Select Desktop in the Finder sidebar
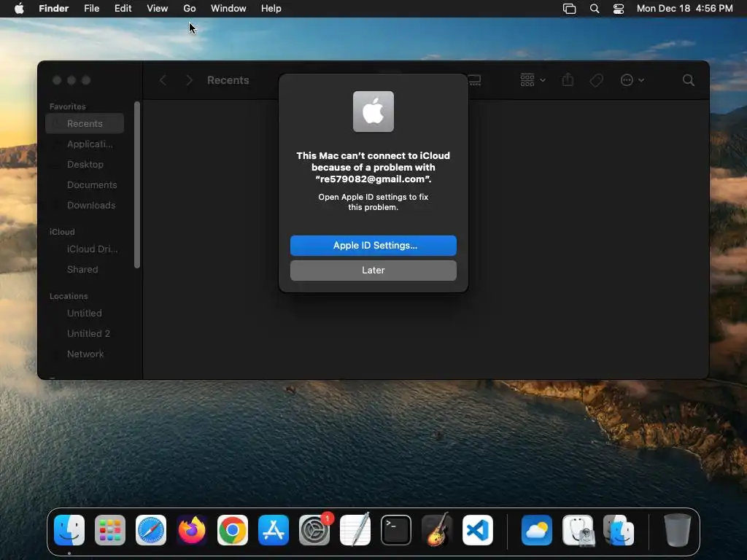Viewport: 747px width, 560px height. 85,164
